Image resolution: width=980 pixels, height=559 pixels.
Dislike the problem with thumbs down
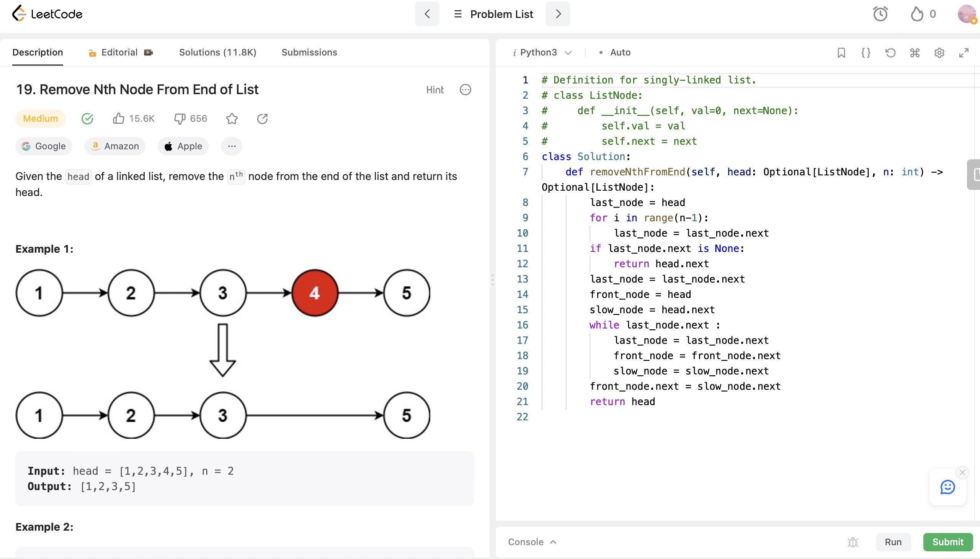180,119
